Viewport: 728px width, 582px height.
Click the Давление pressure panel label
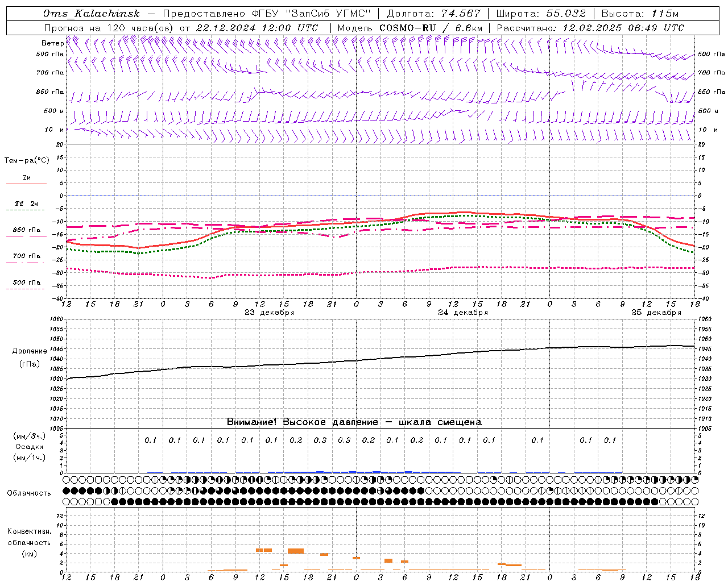[x=29, y=351]
